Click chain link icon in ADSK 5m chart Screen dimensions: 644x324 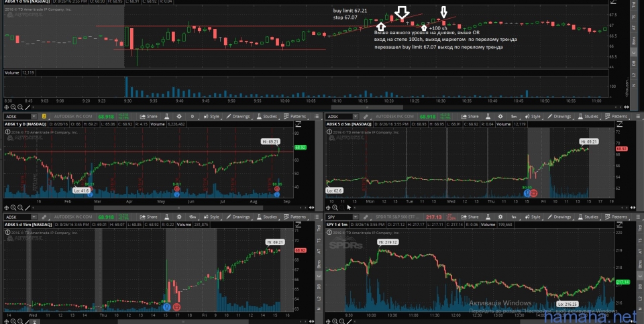click(366, 116)
